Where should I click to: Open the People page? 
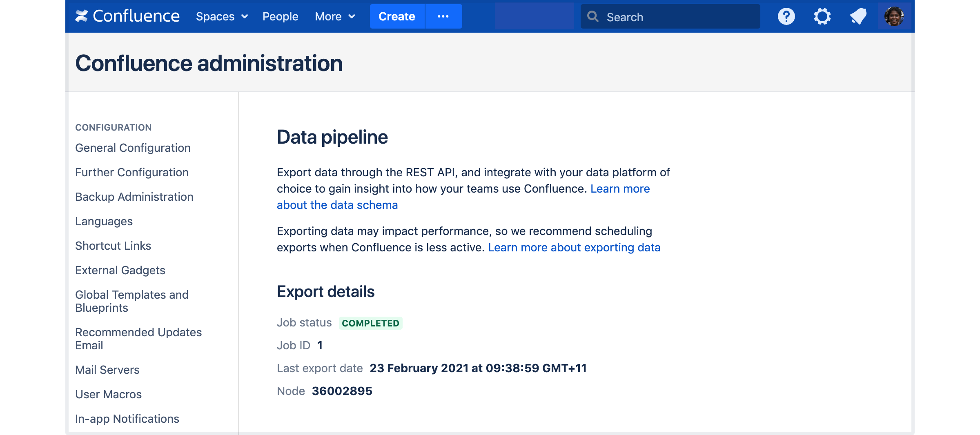pos(281,16)
